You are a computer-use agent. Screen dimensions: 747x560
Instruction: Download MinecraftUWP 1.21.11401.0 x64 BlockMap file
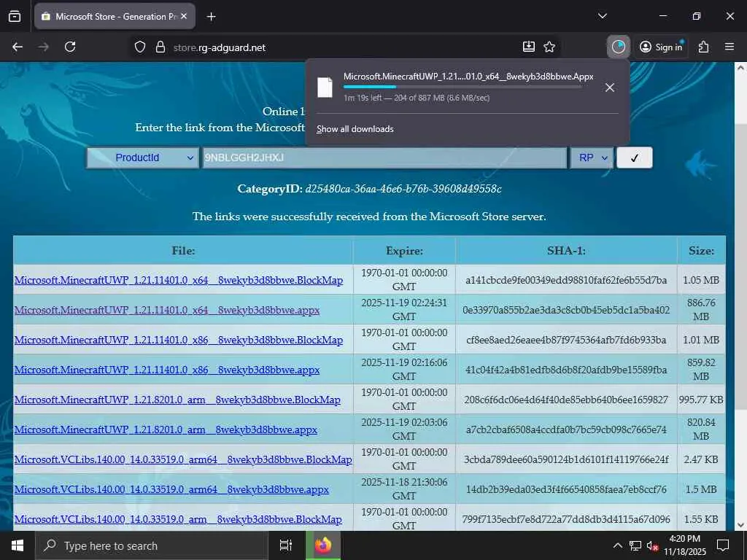point(179,280)
